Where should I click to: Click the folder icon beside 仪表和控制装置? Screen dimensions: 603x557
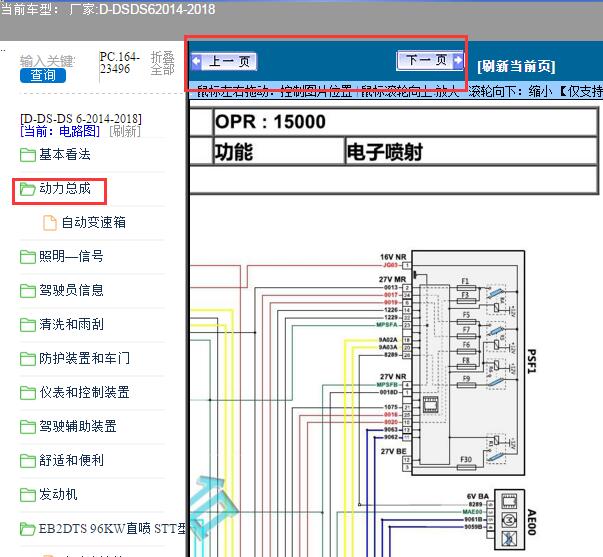(28, 392)
